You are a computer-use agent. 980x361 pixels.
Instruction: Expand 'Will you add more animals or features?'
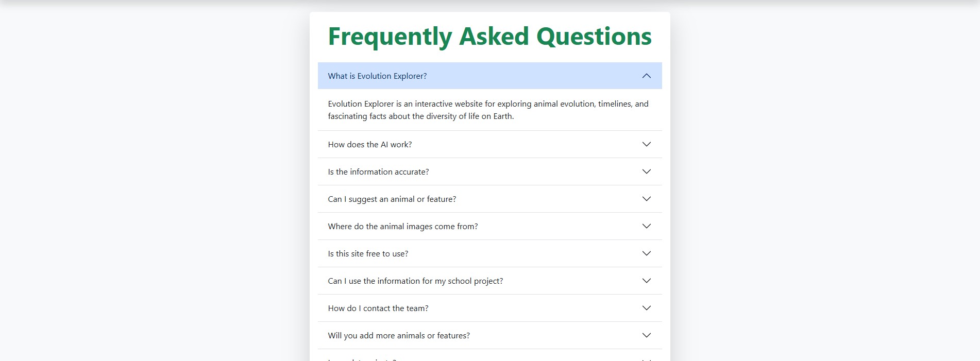[398, 336]
